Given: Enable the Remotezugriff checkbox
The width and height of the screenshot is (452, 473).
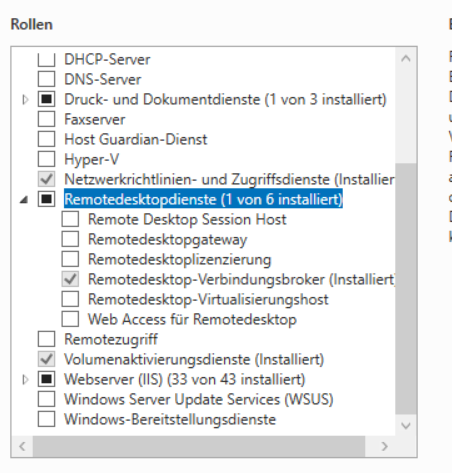Looking at the screenshot, I should pos(46,339).
